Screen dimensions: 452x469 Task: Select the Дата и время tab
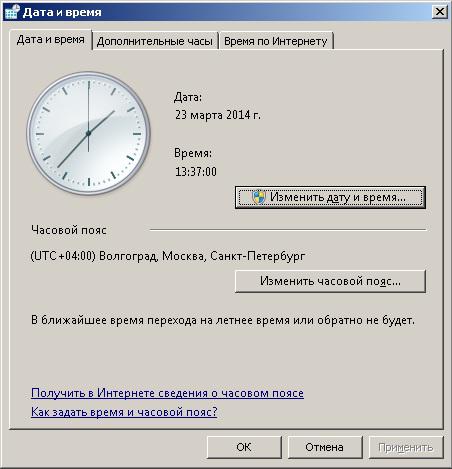pyautogui.click(x=50, y=40)
